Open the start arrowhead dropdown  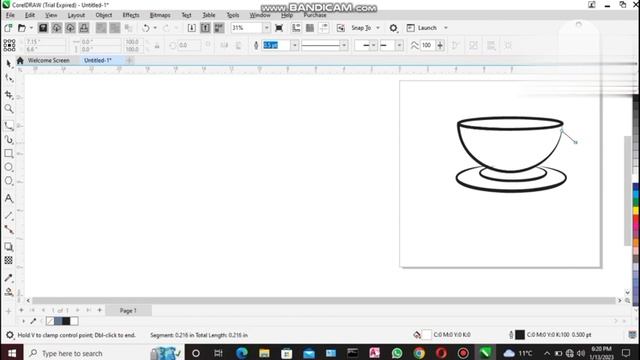[x=373, y=45]
